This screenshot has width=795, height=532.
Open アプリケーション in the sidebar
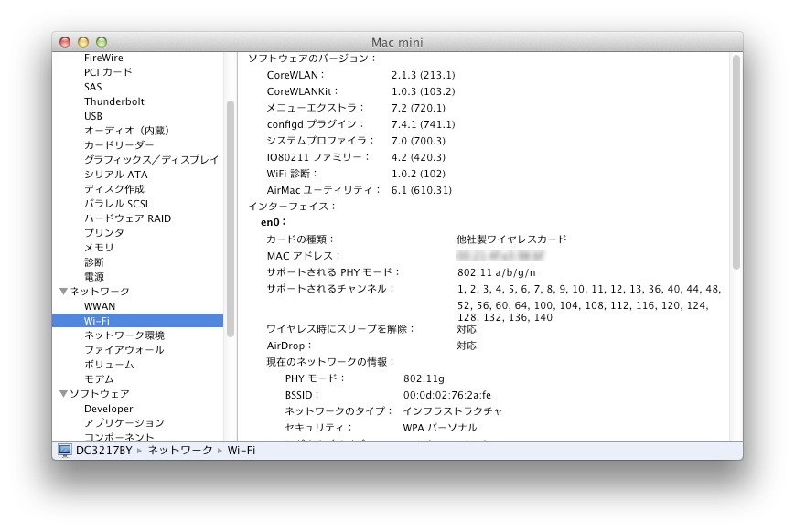pyautogui.click(x=124, y=423)
